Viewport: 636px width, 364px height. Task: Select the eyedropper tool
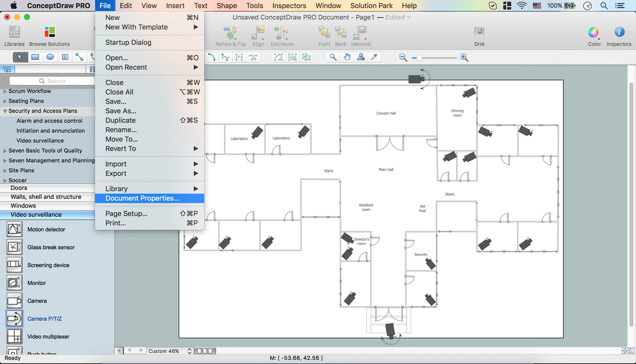pyautogui.click(x=374, y=57)
